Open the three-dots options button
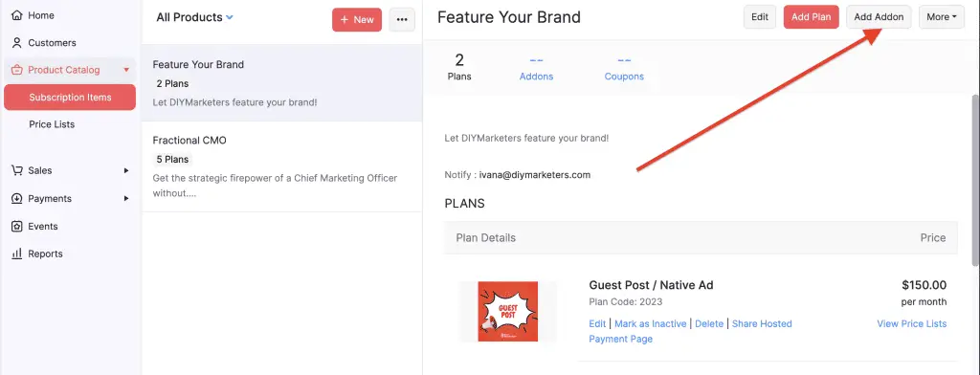980x375 pixels. click(x=402, y=19)
